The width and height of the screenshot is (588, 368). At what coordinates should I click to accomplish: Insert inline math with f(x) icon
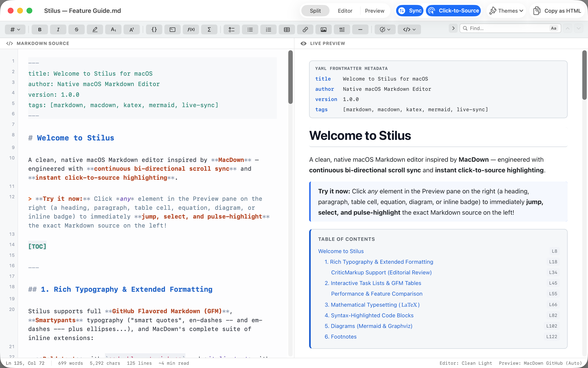point(191,29)
